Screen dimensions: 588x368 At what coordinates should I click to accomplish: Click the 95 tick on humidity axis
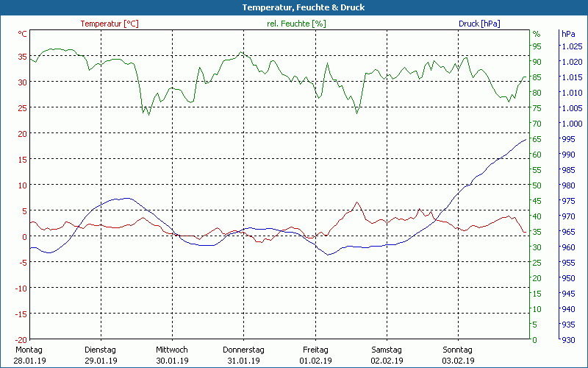[x=537, y=46]
